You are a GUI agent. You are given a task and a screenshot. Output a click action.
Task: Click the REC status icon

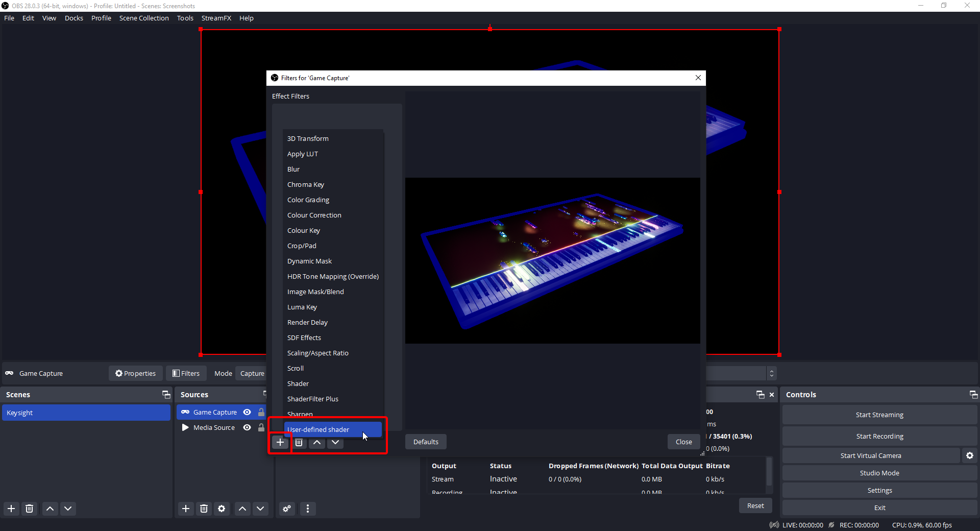(831, 525)
